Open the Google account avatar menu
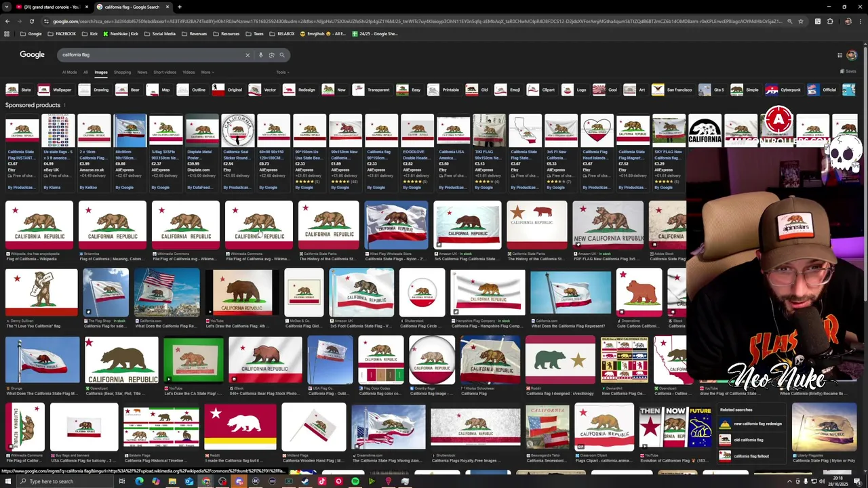Image resolution: width=868 pixels, height=488 pixels. (x=852, y=55)
